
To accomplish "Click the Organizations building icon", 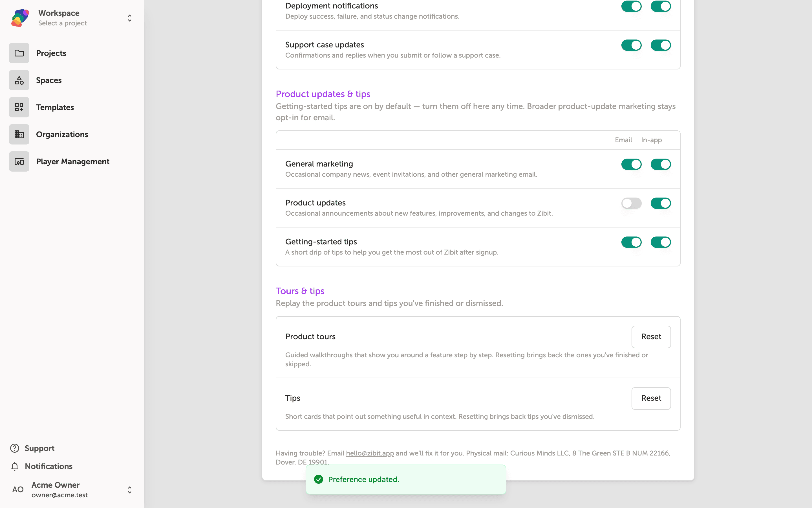I will point(19,134).
